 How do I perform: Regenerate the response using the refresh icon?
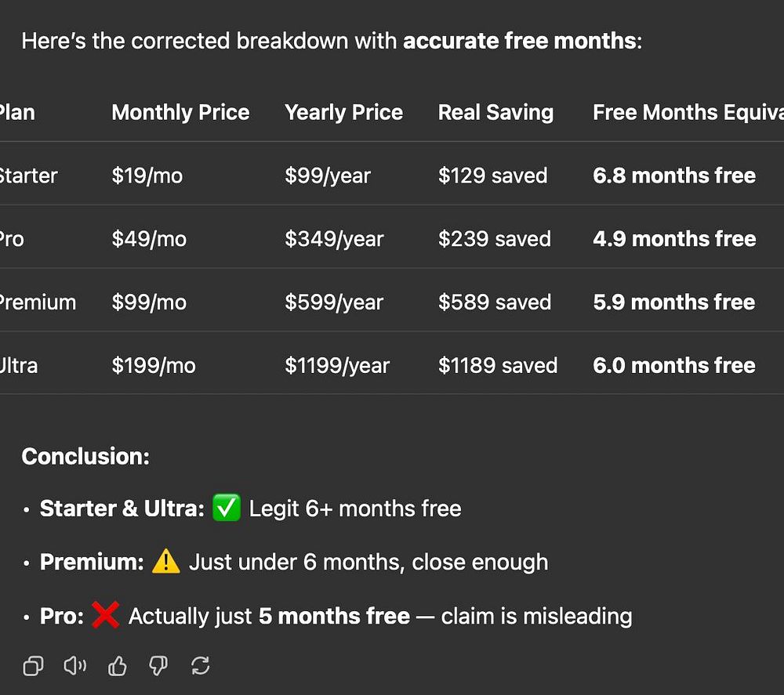201,666
